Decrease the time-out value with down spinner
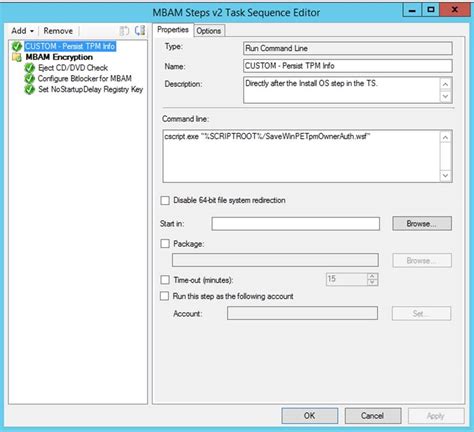The width and height of the screenshot is (474, 432). tap(372, 283)
